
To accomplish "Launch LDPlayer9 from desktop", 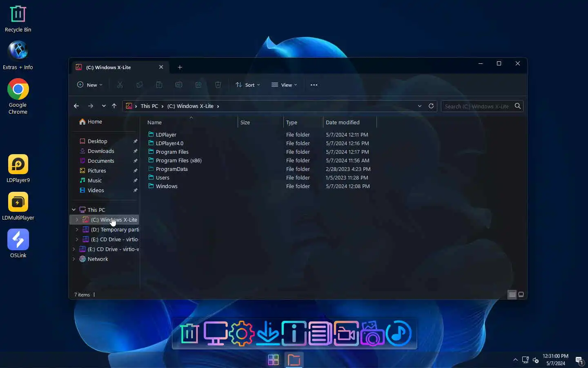I will (18, 168).
